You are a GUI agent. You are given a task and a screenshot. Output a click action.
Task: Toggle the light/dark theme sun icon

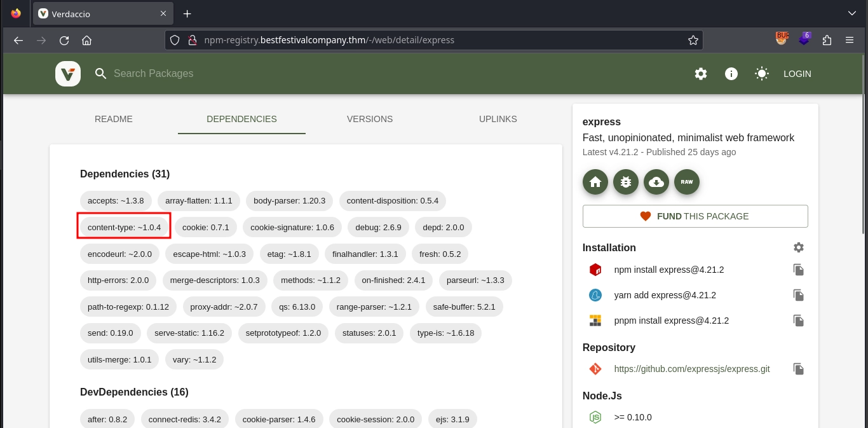tap(762, 74)
